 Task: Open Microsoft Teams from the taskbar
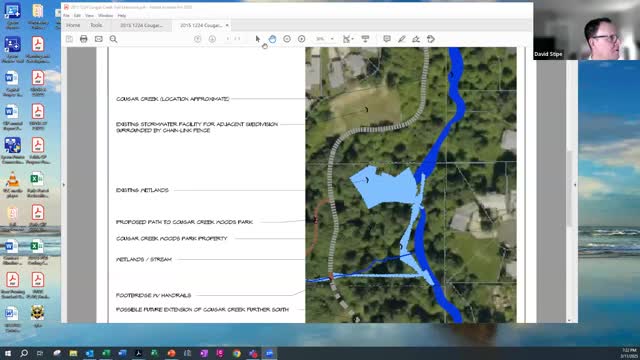(x=253, y=353)
